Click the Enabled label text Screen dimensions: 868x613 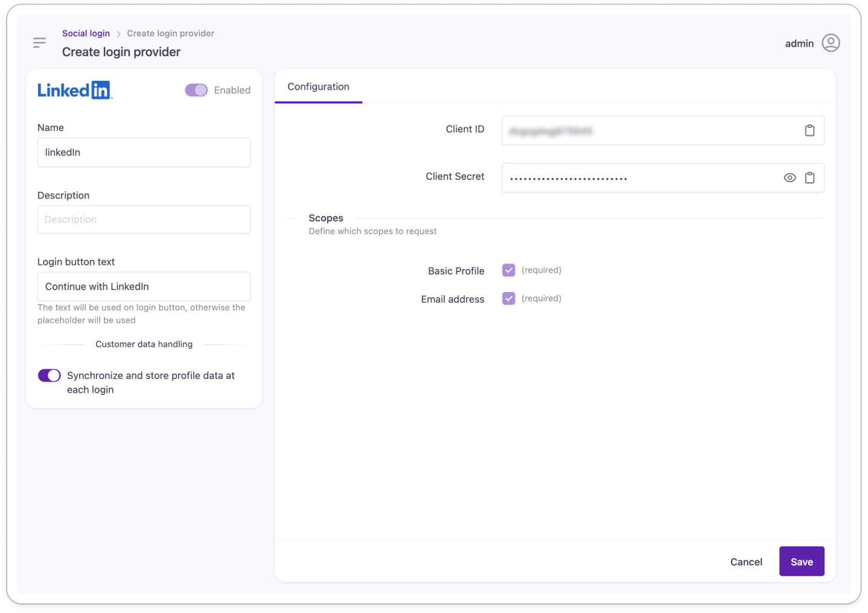point(232,90)
